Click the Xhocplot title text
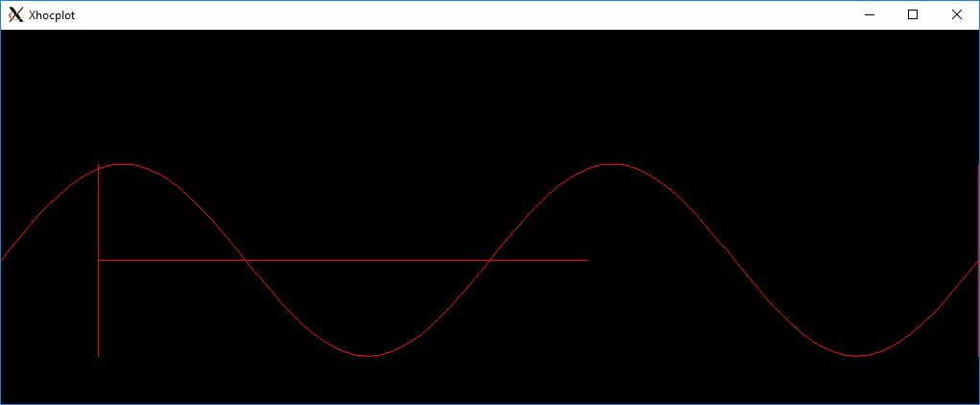The width and height of the screenshot is (980, 405). click(52, 15)
